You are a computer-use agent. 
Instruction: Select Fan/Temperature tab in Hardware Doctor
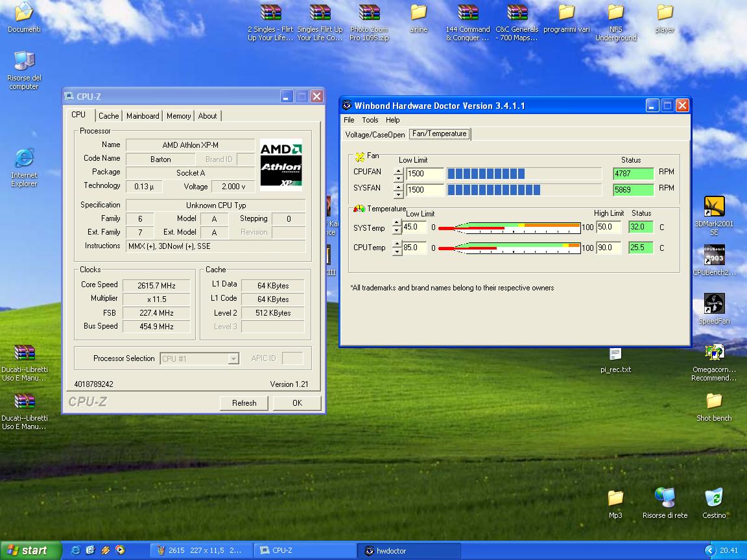pyautogui.click(x=439, y=134)
